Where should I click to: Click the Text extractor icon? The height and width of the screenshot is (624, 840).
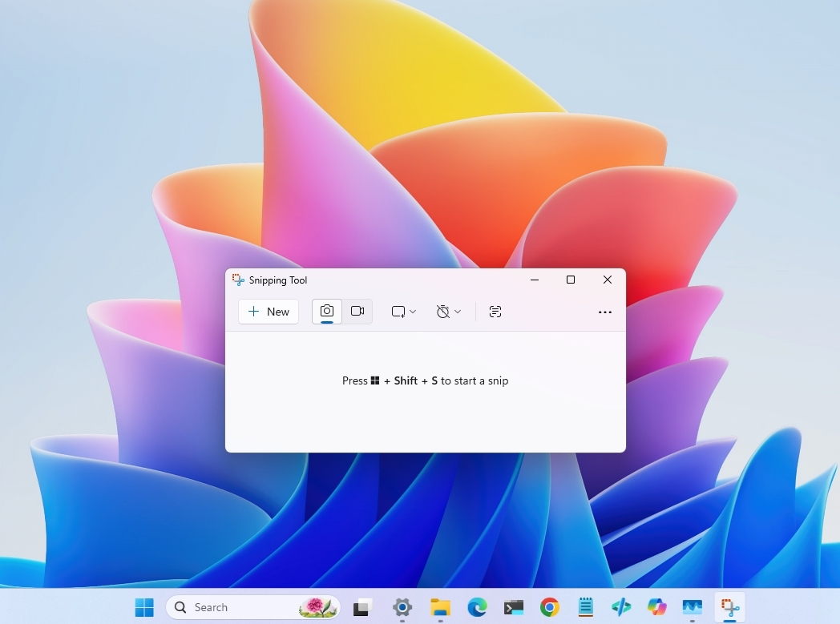495,312
